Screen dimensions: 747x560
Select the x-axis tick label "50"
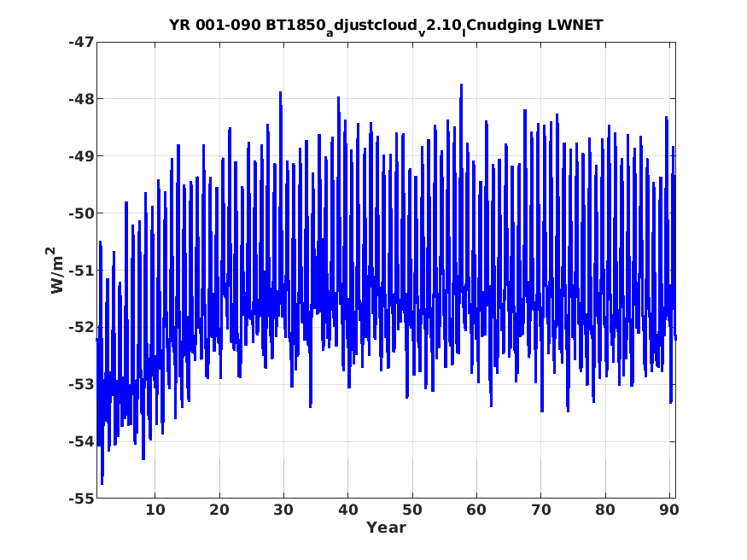[x=412, y=510]
